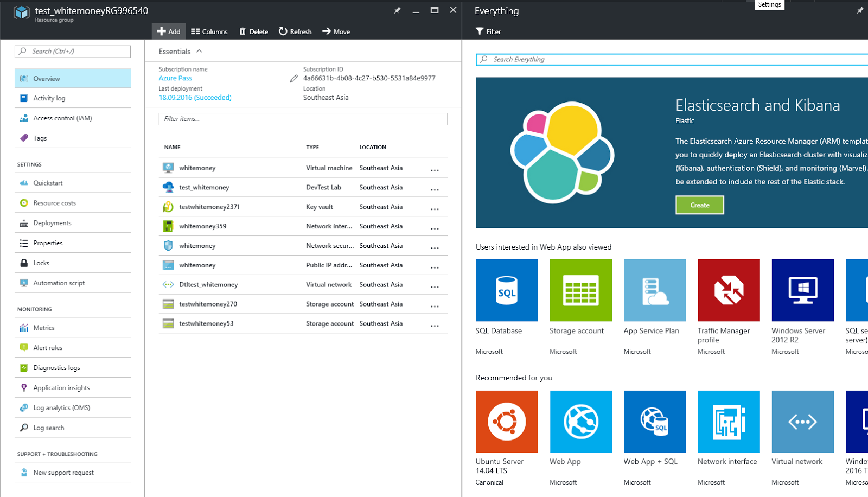The image size is (868, 497).
Task: Delete the resource group
Action: coord(254,31)
